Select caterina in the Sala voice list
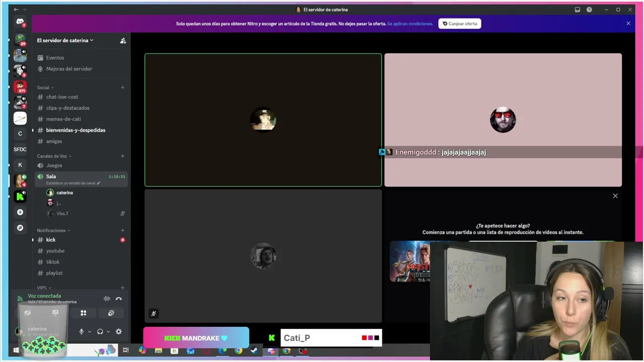This screenshot has width=644, height=362. tap(86, 193)
